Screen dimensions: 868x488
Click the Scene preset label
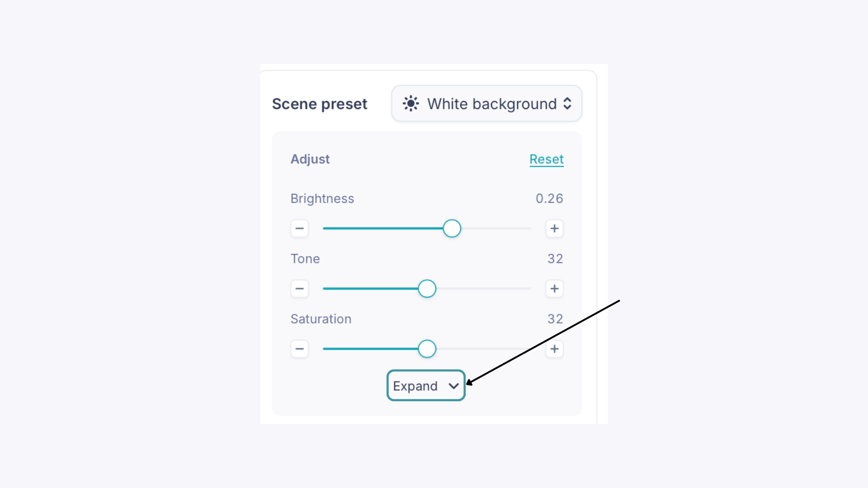(320, 104)
